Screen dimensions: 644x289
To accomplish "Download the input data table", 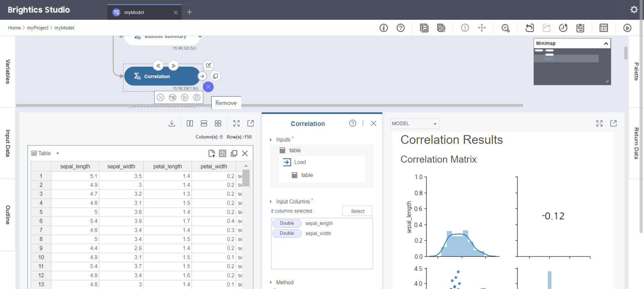I will [x=172, y=123].
